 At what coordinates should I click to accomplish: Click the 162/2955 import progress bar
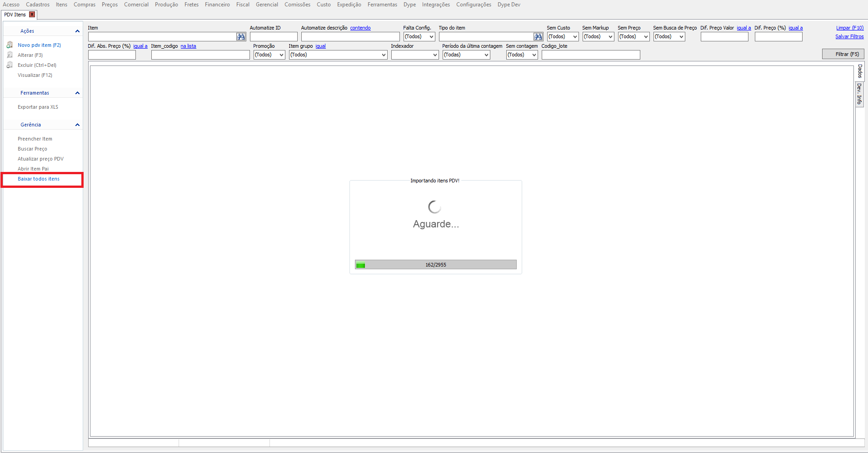[436, 265]
